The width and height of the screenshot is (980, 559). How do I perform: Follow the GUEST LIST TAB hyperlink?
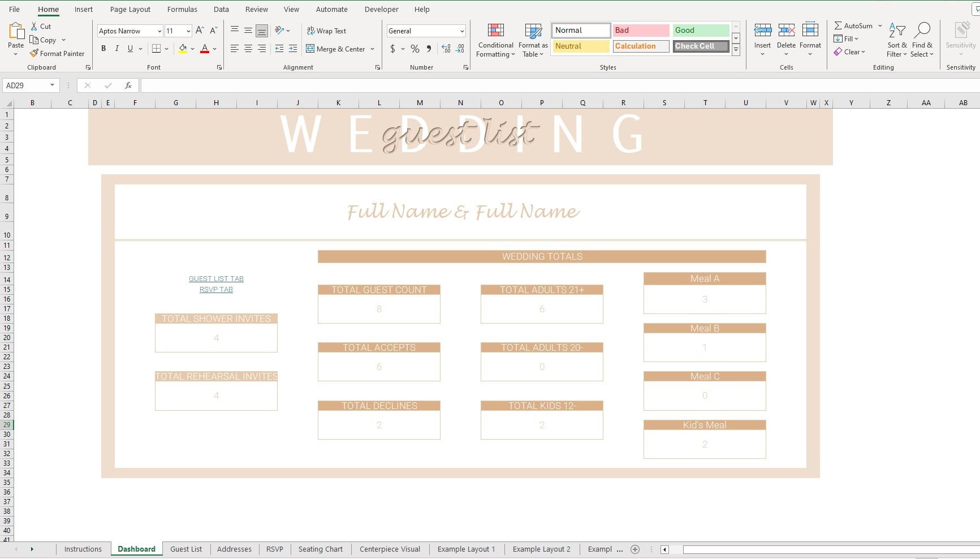pyautogui.click(x=216, y=278)
